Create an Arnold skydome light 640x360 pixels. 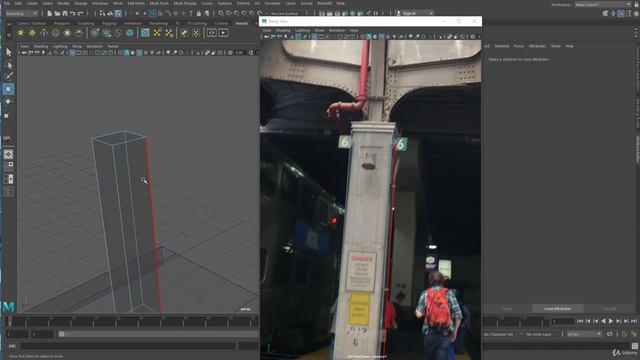coord(56,33)
